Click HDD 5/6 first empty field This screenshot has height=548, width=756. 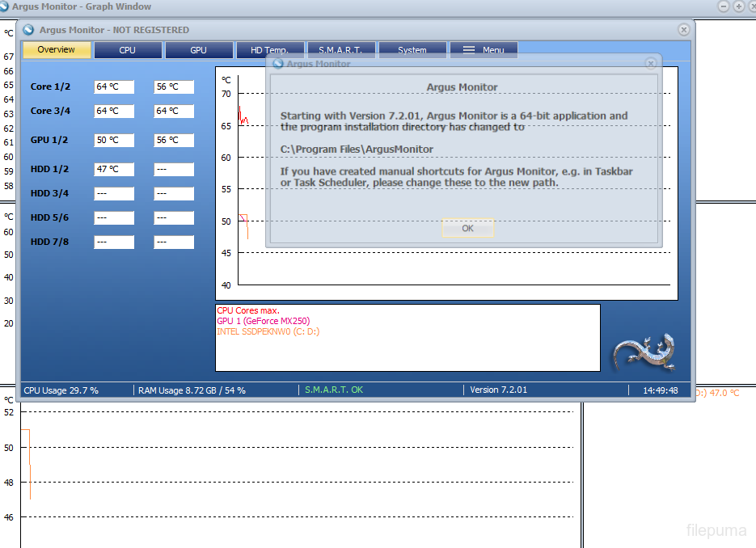114,218
